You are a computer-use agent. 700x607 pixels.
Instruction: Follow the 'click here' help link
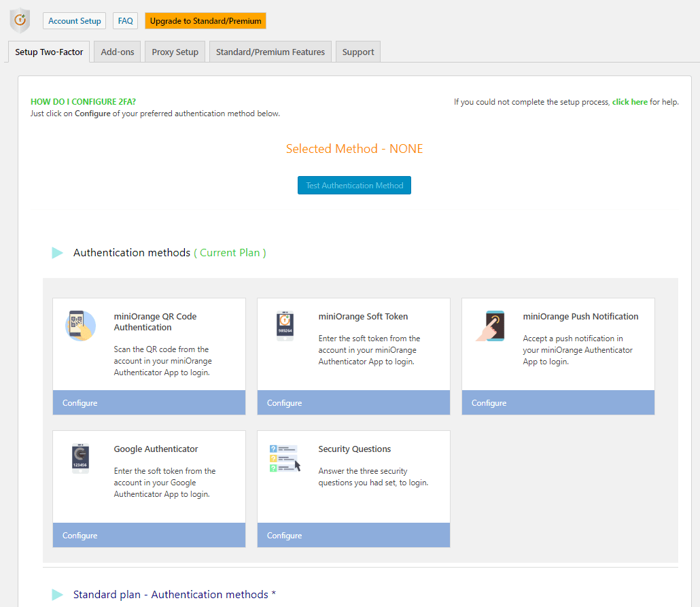(x=629, y=102)
